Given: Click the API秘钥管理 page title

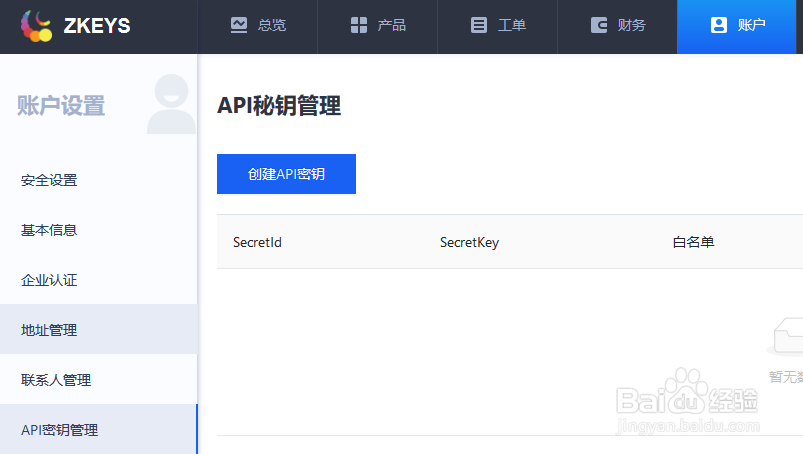Looking at the screenshot, I should pos(279,106).
